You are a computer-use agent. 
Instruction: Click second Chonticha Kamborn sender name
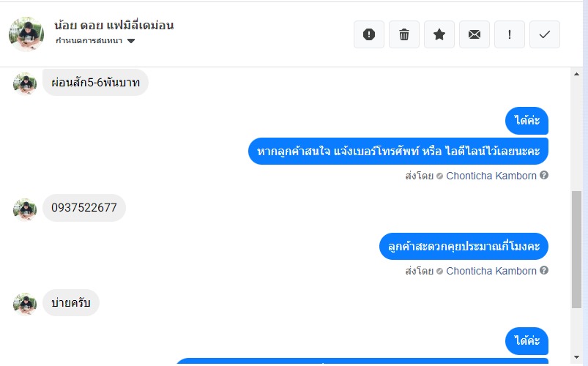[x=491, y=271]
